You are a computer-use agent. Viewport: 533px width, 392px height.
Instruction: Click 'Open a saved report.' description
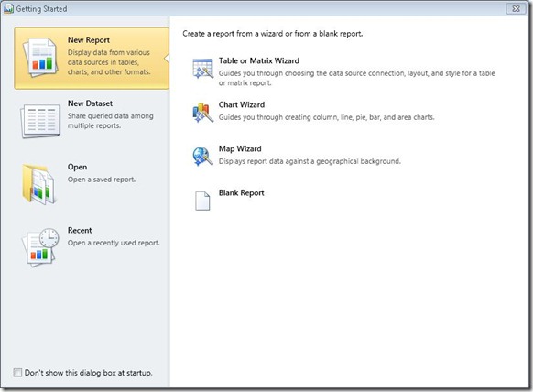[102, 180]
